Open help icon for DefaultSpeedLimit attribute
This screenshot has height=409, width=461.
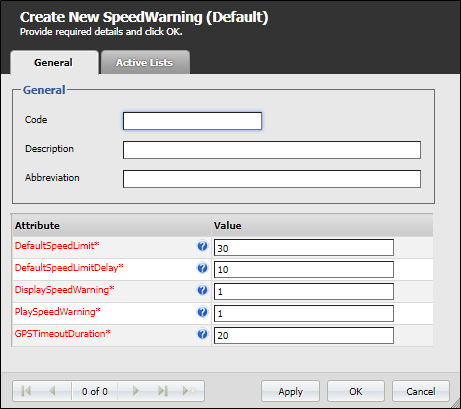pos(202,246)
